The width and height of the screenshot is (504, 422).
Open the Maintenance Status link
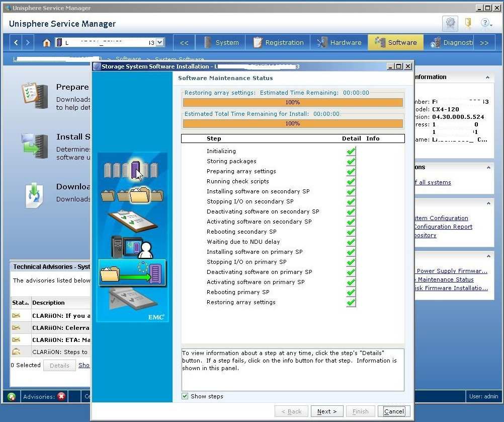point(444,279)
